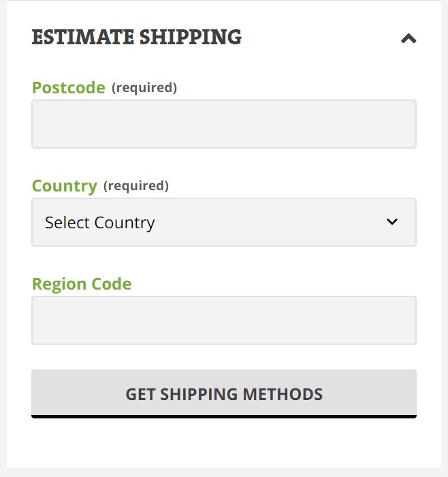Viewport: 448px width, 477px height.
Task: Click the required note beside Country
Action: [x=135, y=185]
